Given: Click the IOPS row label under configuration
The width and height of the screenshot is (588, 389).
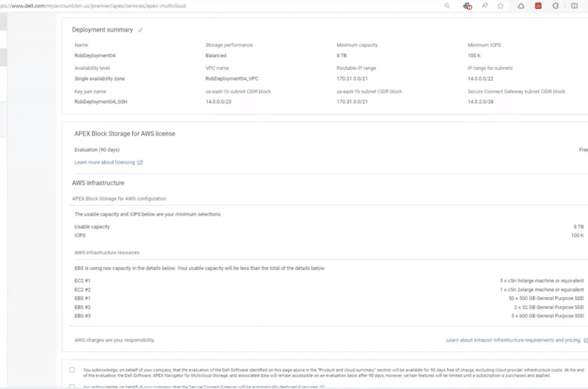Looking at the screenshot, I should 80,235.
